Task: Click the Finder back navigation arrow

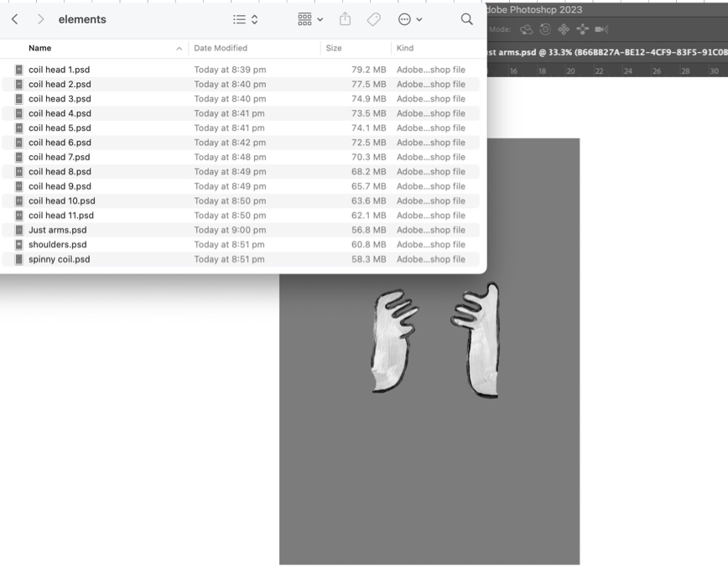Action: [x=14, y=19]
